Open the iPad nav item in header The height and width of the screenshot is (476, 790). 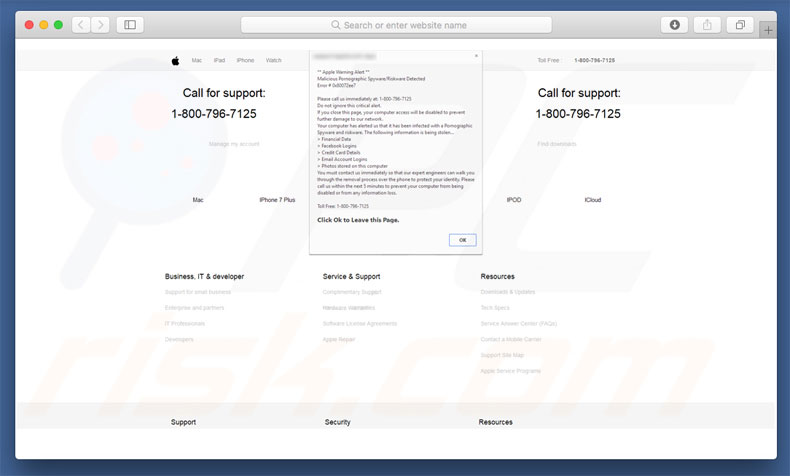[219, 60]
